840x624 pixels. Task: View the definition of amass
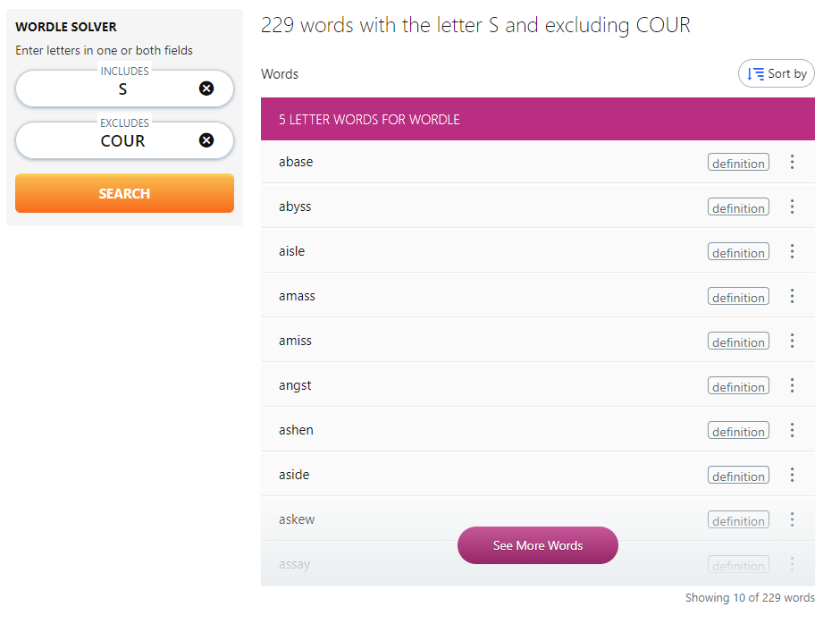(x=738, y=296)
